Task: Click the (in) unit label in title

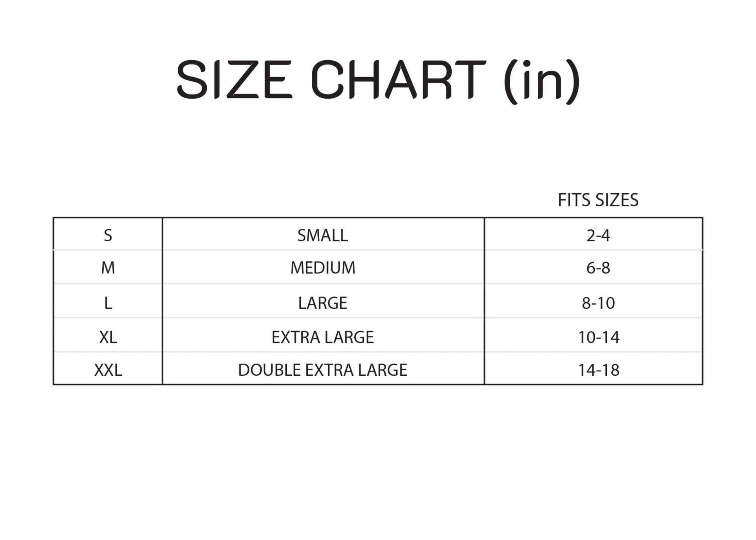Action: 542,81
